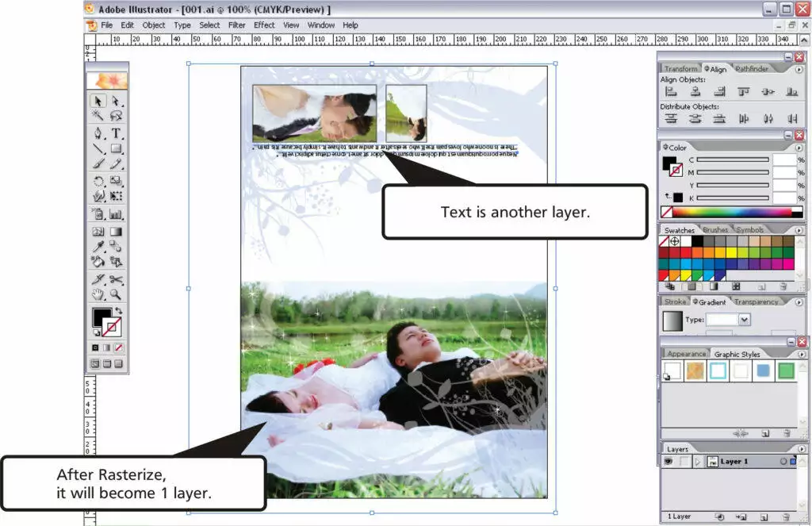
Task: Expand Layer 1 with its disclosure triangle
Action: (699, 462)
